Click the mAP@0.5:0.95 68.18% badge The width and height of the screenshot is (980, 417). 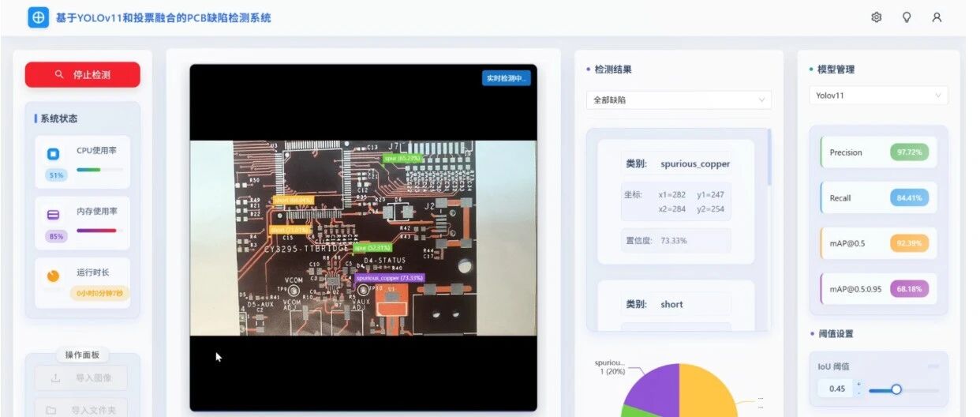click(909, 289)
